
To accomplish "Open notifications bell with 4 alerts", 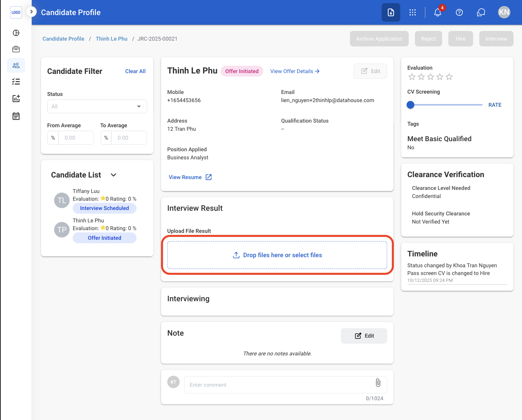I will 438,12.
